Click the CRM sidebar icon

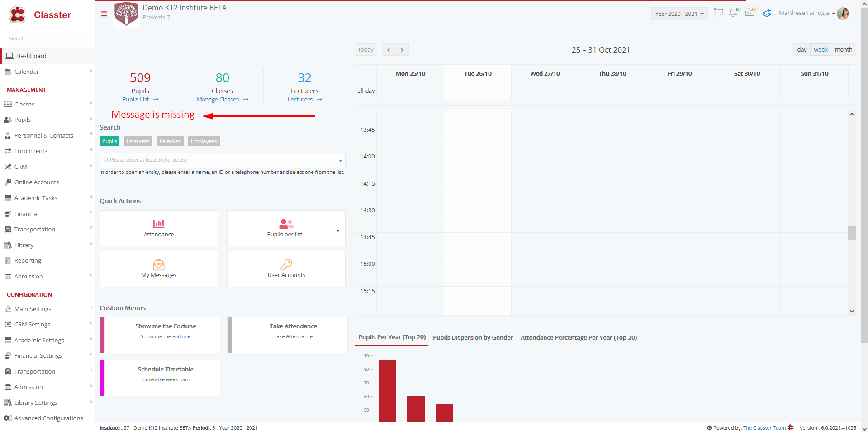click(8, 167)
